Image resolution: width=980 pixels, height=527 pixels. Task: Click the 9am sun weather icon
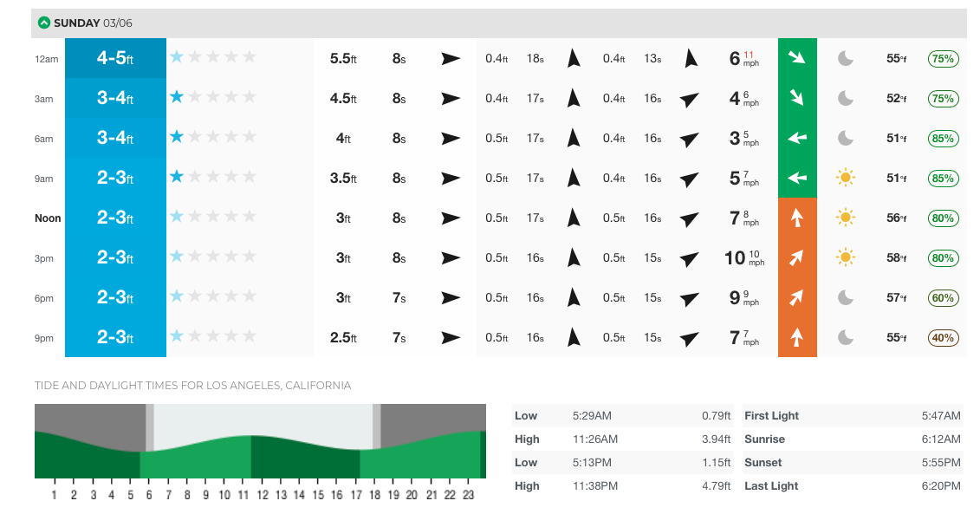coord(846,178)
